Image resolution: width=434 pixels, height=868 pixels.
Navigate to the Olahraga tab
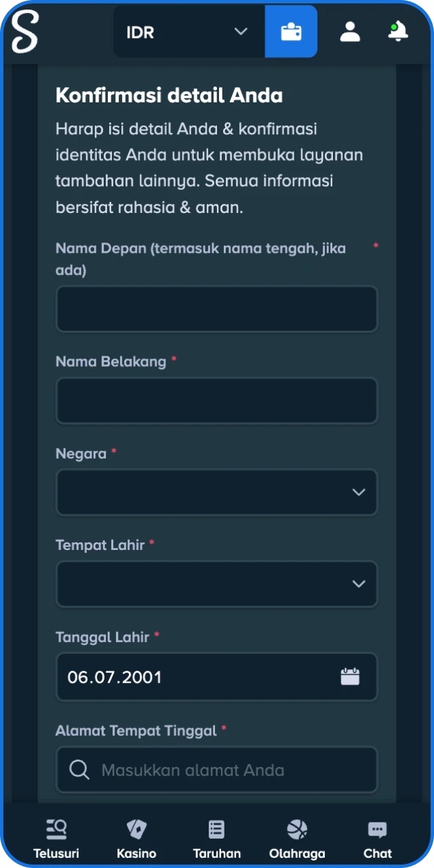tap(296, 837)
